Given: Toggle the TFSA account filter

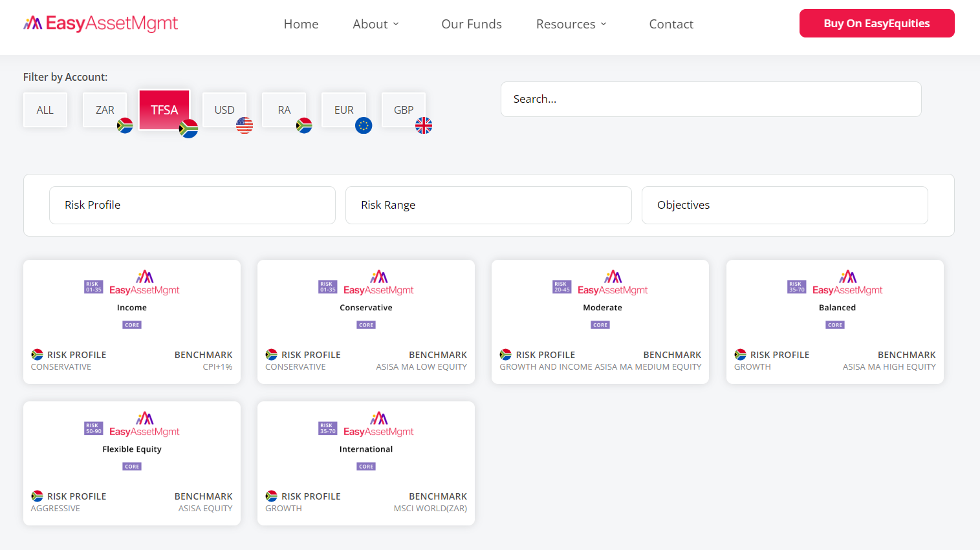Looking at the screenshot, I should point(164,110).
